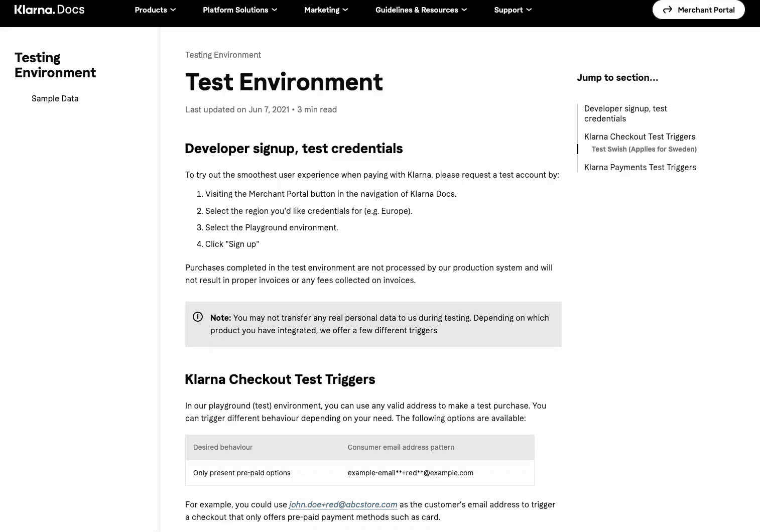Screen dimensions: 760x532
Task: Click the Merchant Portal arrow icon
Action: [667, 10]
